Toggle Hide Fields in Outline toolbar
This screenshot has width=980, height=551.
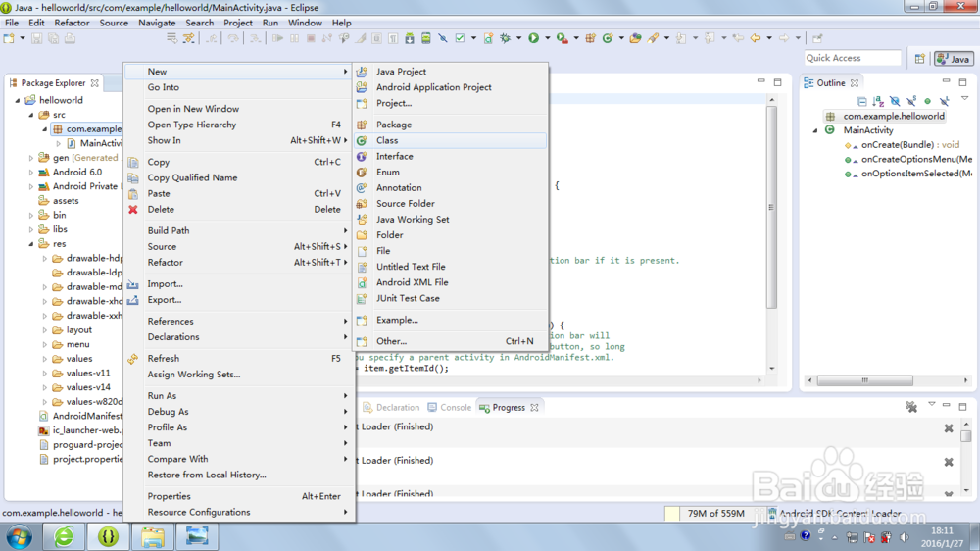[x=895, y=101]
